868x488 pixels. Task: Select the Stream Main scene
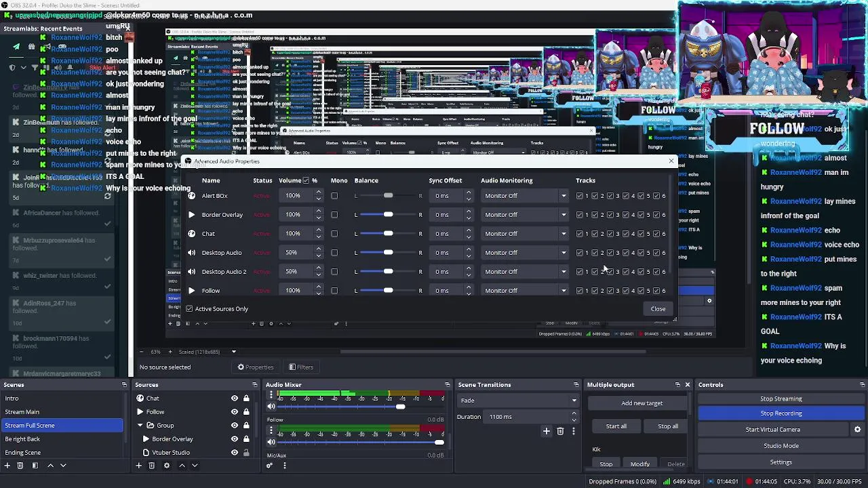click(x=62, y=412)
